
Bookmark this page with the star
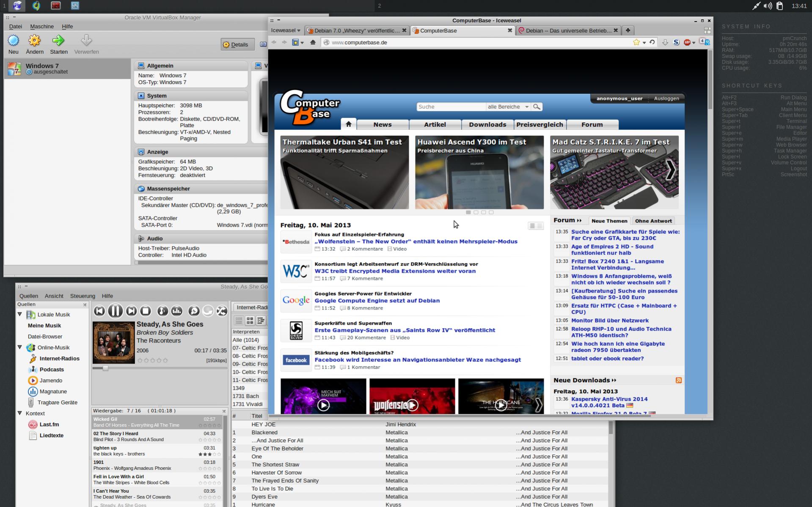(636, 42)
